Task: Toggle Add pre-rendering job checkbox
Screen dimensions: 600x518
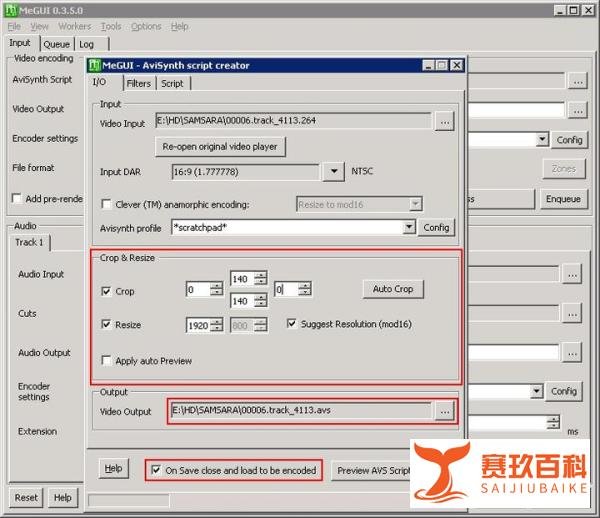Action: point(16,198)
